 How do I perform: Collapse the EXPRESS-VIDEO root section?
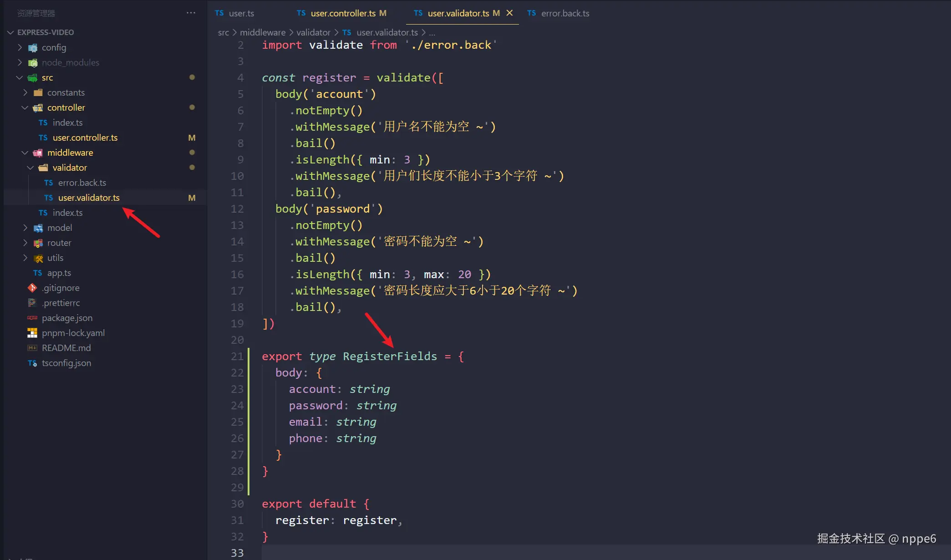[10, 32]
